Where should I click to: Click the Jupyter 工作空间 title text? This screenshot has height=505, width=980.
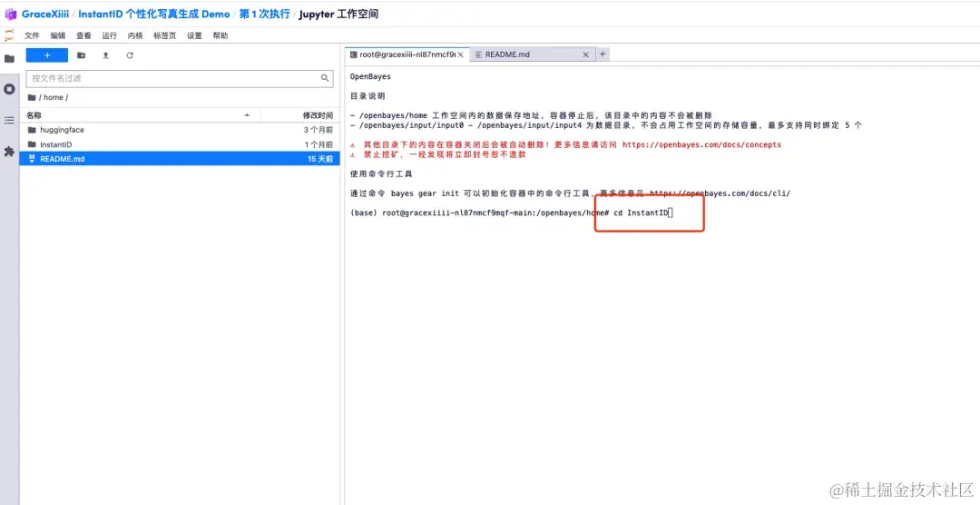point(338,14)
